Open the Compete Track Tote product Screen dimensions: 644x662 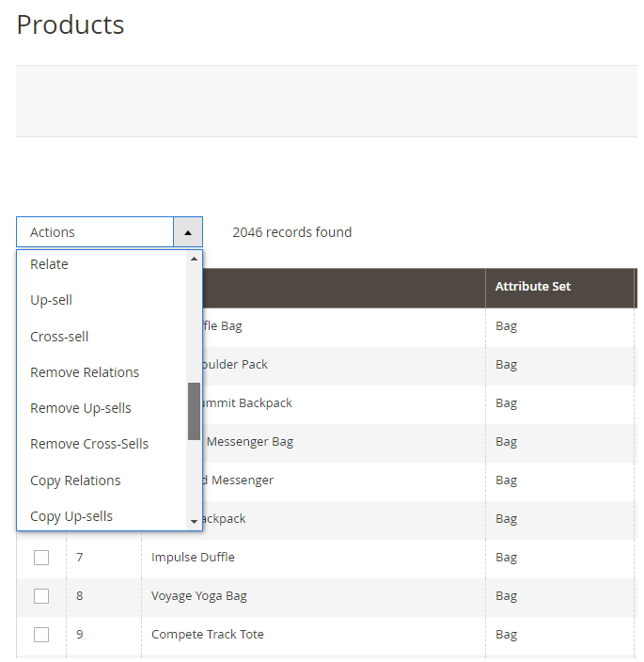click(207, 635)
